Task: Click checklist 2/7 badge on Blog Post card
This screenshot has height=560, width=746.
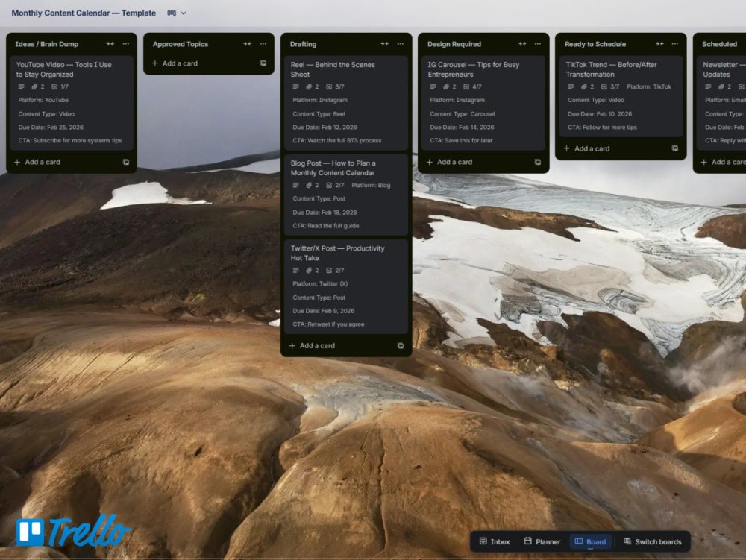Action: (335, 185)
